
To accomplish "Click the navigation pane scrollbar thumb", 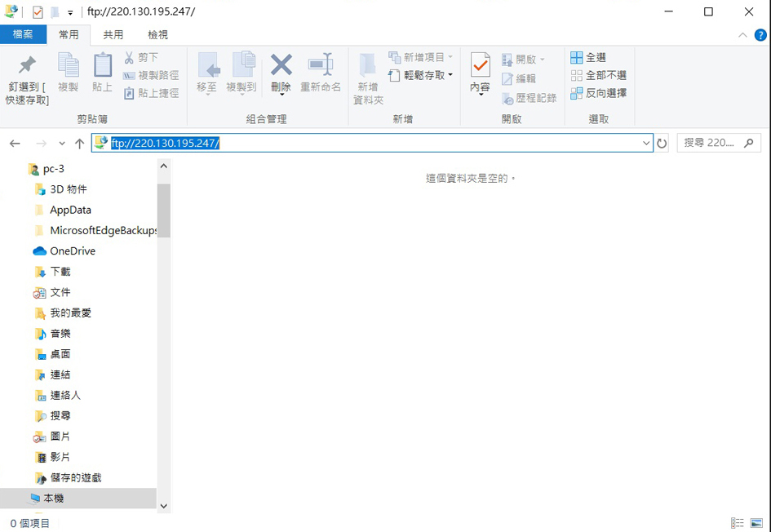I will point(164,211).
